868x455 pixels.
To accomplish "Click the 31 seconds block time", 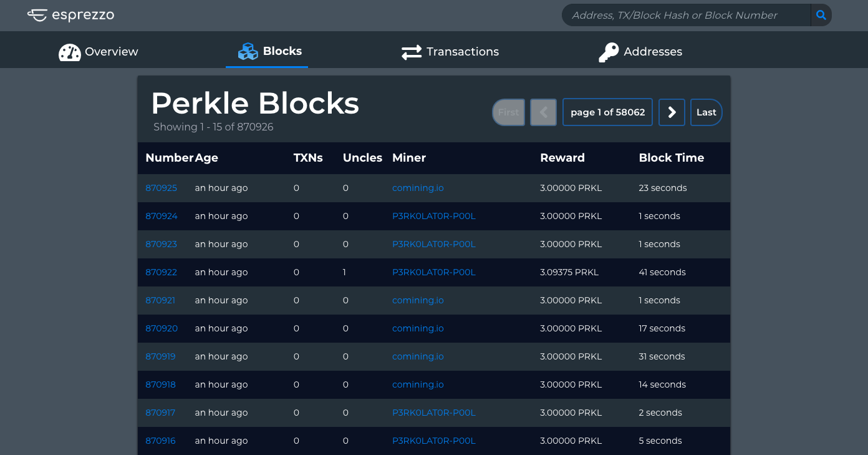I will pos(662,356).
